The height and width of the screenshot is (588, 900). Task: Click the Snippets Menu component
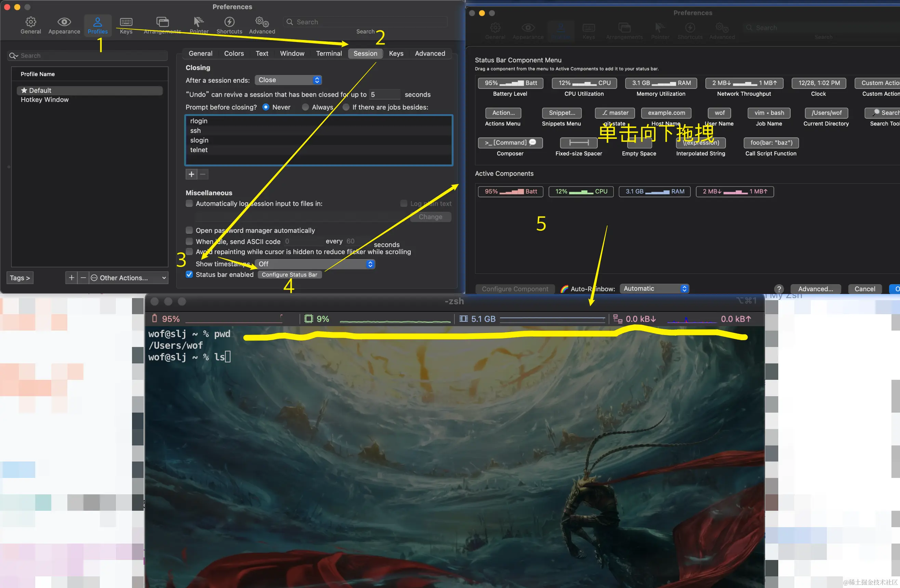pyautogui.click(x=561, y=113)
